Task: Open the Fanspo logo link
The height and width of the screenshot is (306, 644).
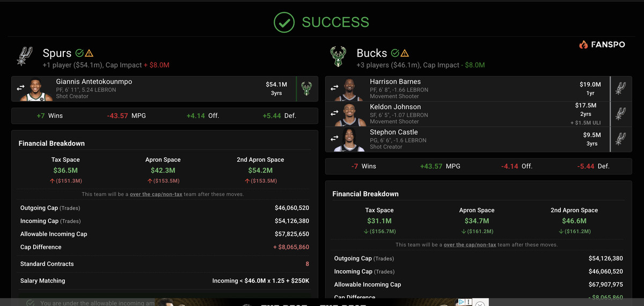Action: (x=602, y=44)
